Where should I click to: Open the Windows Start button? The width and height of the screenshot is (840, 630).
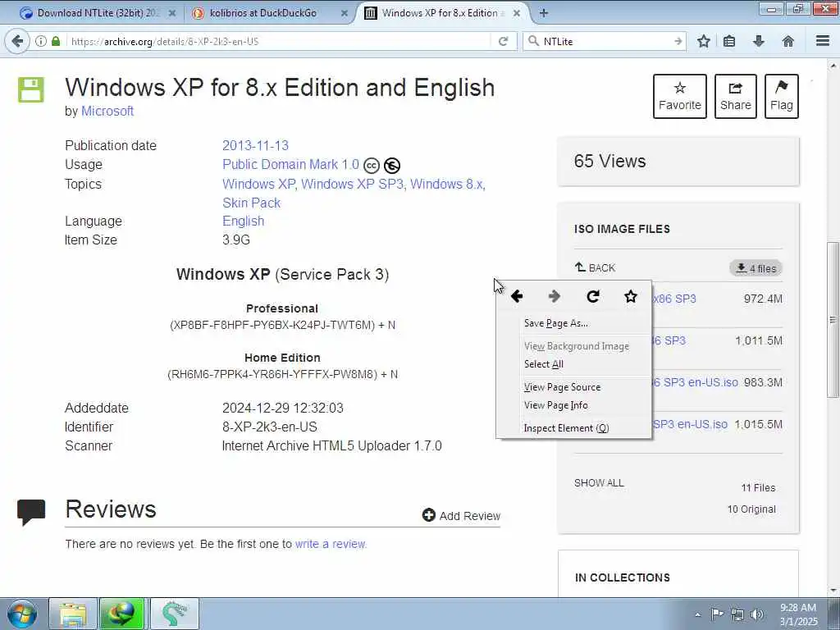pyautogui.click(x=21, y=614)
